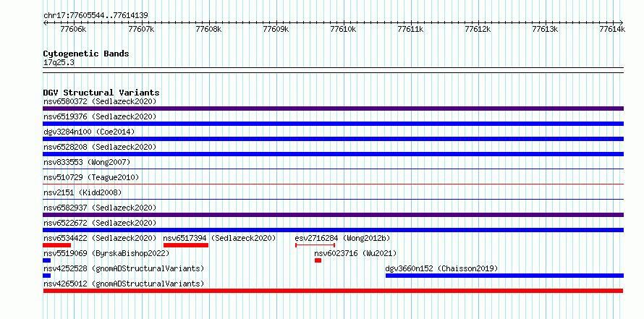Open the nsv833553 (Wong2007) variant
The height and width of the screenshot is (319, 644).
click(87, 162)
